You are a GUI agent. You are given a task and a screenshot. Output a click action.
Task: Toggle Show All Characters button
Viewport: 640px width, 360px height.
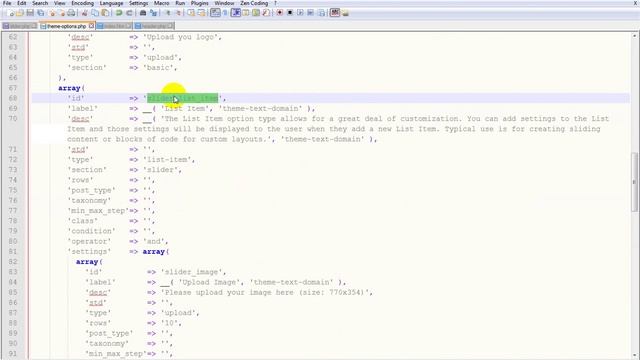(226, 13)
